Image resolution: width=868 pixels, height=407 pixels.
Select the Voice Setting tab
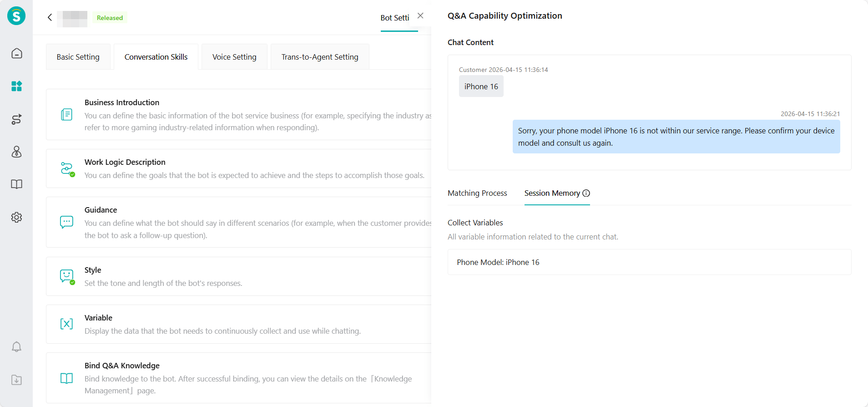click(234, 57)
